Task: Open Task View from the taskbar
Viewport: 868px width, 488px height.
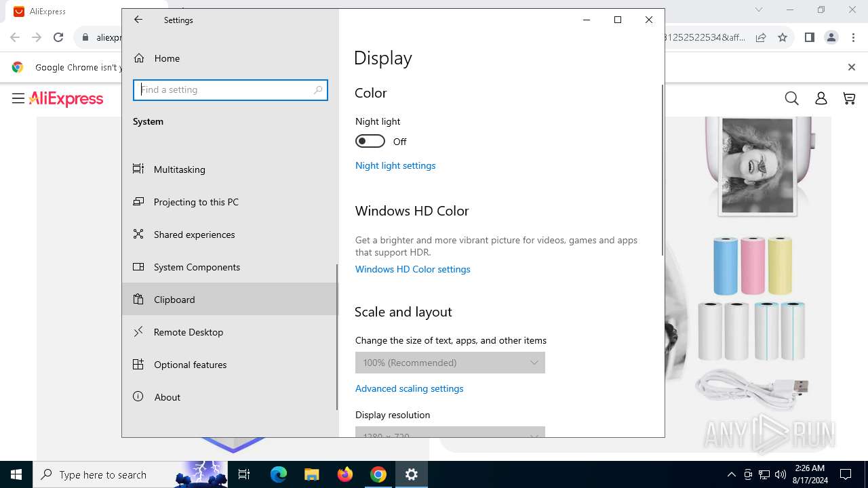Action: 244,474
